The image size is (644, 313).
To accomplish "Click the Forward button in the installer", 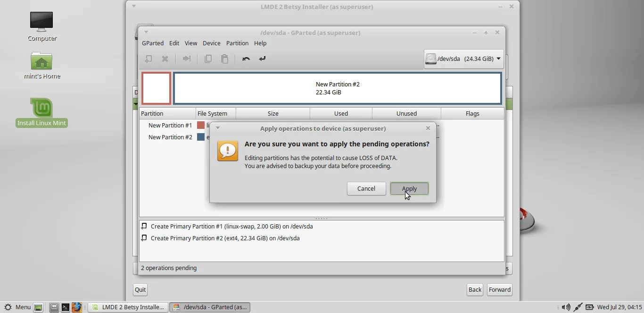I will [x=499, y=289].
